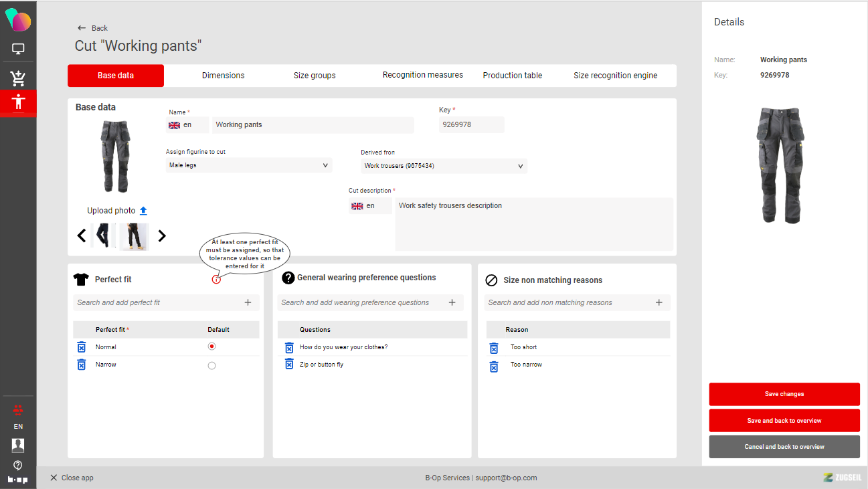Open the Size recognition engine tab
This screenshot has height=489, width=868.
[615, 76]
